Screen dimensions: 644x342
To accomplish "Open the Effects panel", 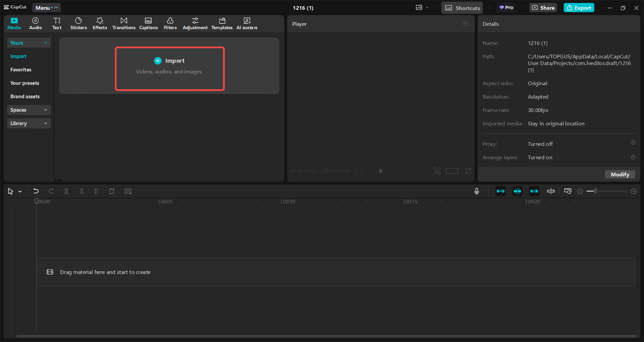I will [100, 23].
